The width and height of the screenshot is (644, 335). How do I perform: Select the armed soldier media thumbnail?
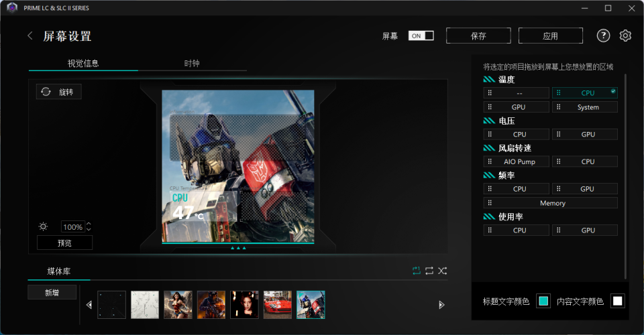[x=211, y=305]
